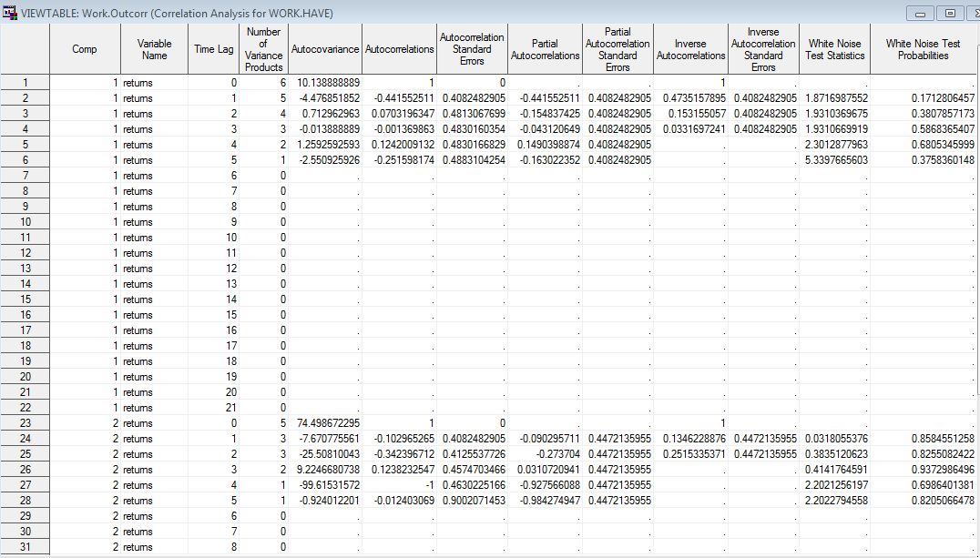Minimize the VIEWTABLE window
Image resolution: width=980 pixels, height=558 pixels.
920,13
